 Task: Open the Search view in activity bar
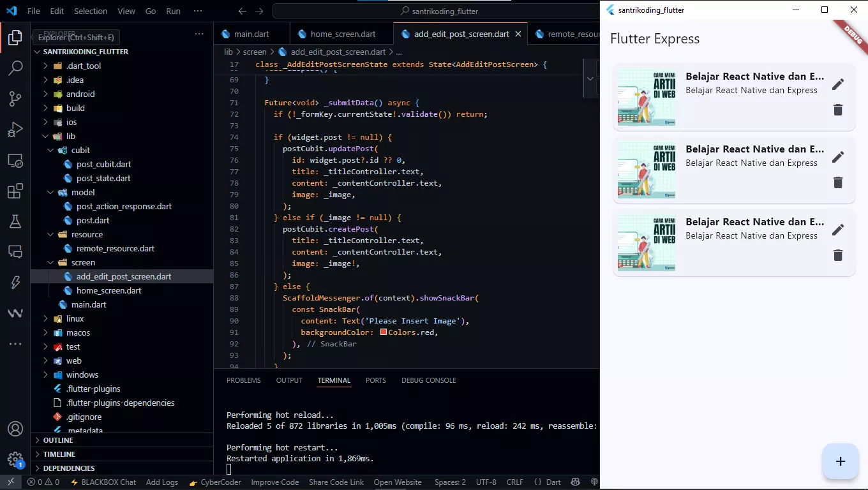(x=15, y=68)
